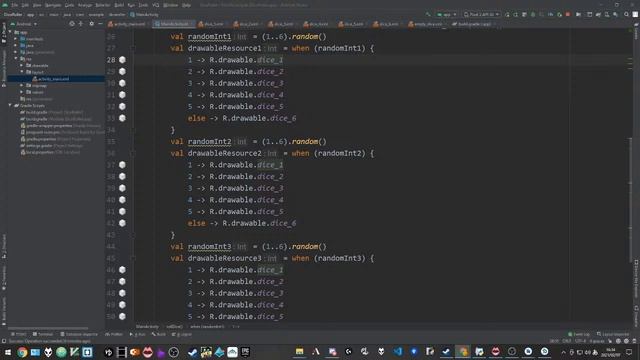Fold the when (randomInt1) block at line 27
This screenshot has width=640, height=360.
pyautogui.click(x=133, y=48)
